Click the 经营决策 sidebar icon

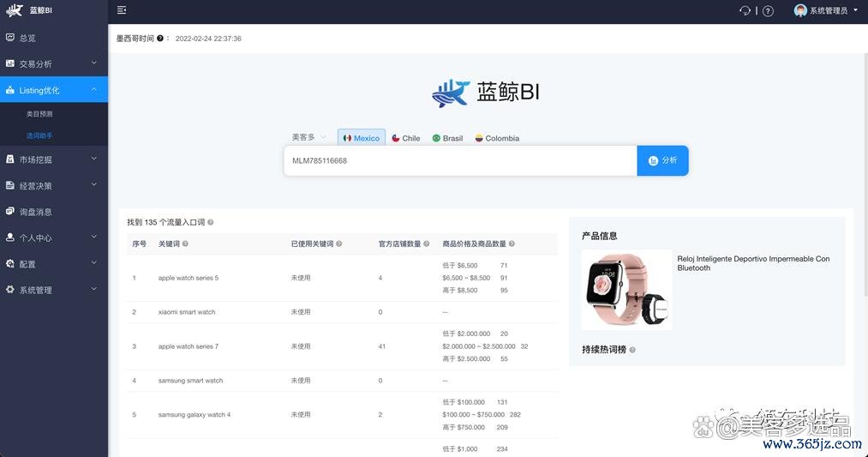(x=10, y=185)
